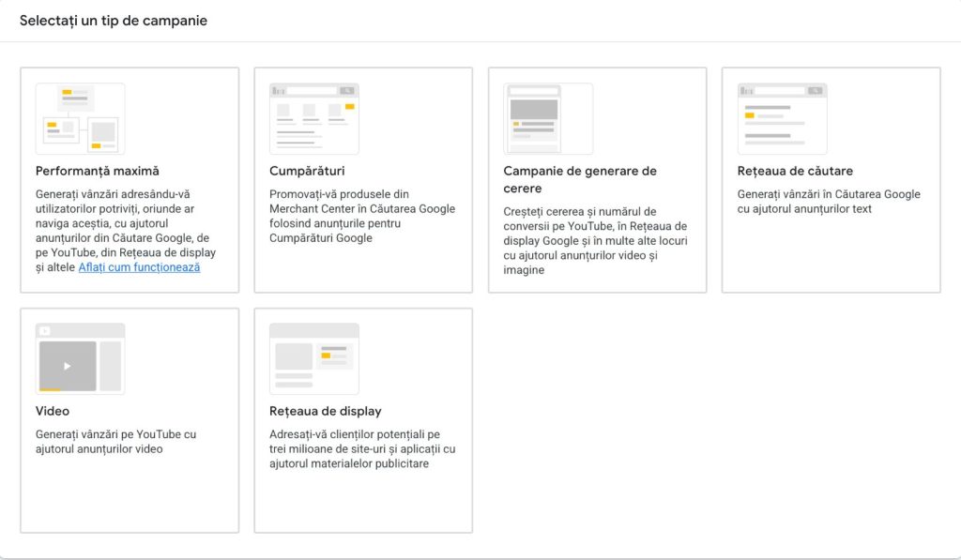Select the Video campaign title

[x=53, y=411]
